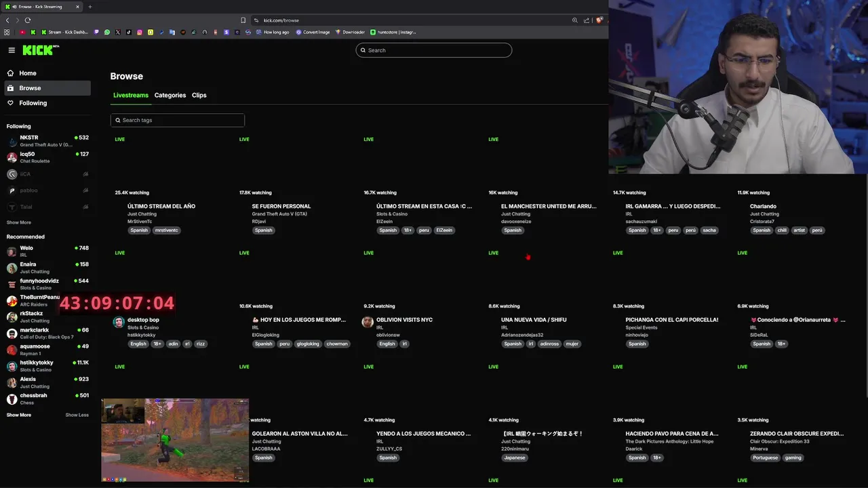This screenshot has height=488, width=868.
Task: Click the Search tags field
Action: 178,120
